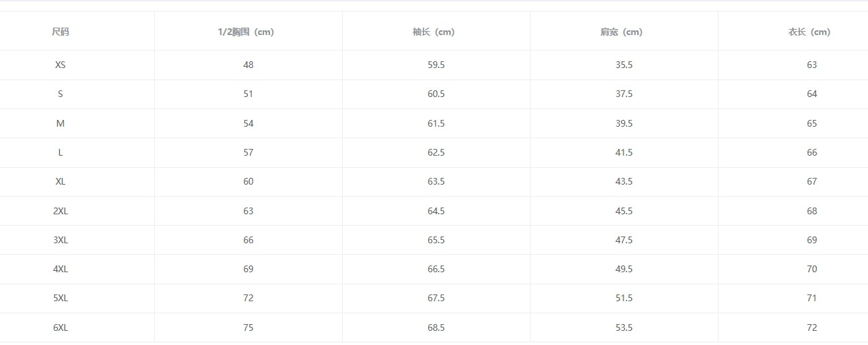Click the shoulder width 45.5 cell

point(624,211)
